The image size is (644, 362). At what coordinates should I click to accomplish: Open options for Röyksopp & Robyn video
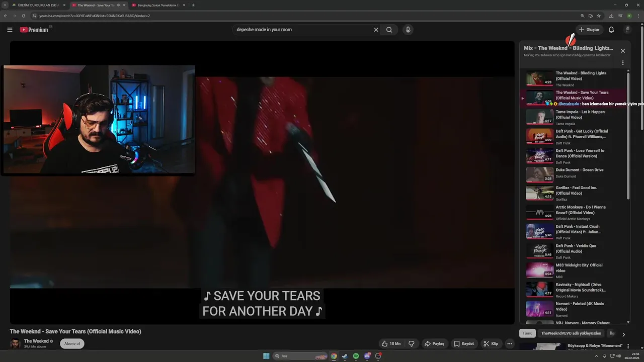click(x=627, y=346)
